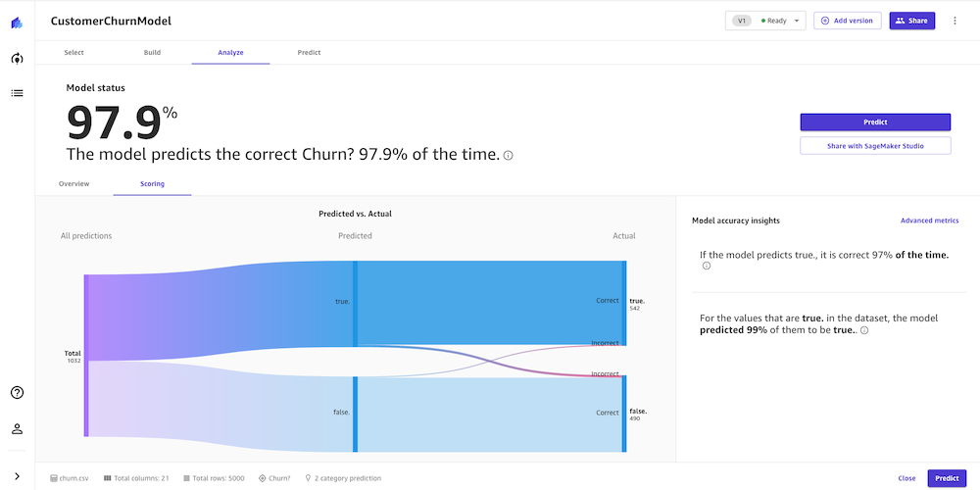Select the Scoring tab
This screenshot has width=980, height=490.
point(152,183)
